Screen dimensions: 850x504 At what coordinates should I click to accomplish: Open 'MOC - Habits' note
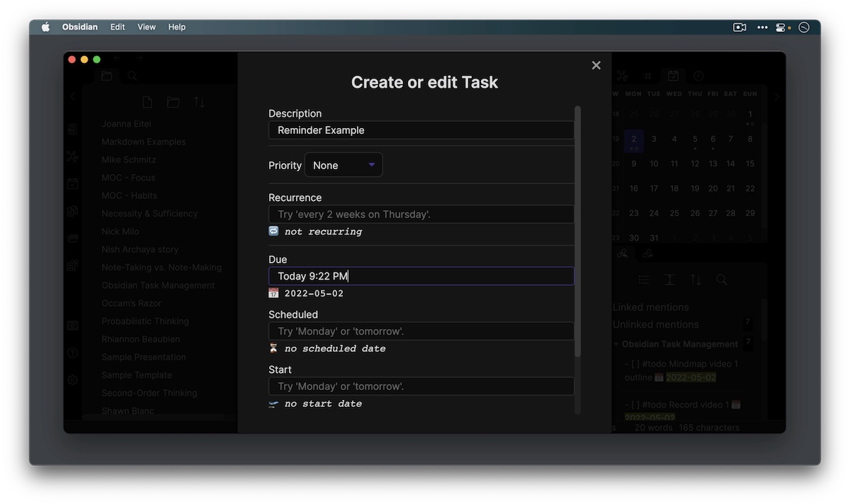(x=130, y=195)
